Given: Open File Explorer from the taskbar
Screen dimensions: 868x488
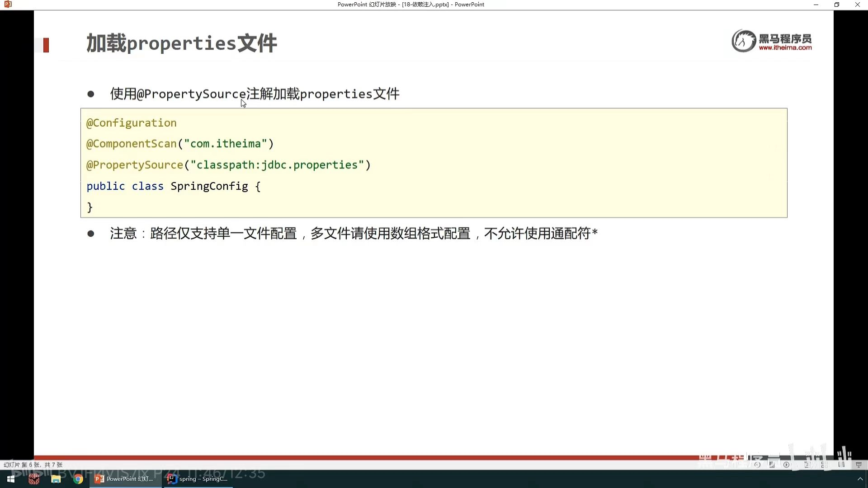Looking at the screenshot, I should click(56, 479).
